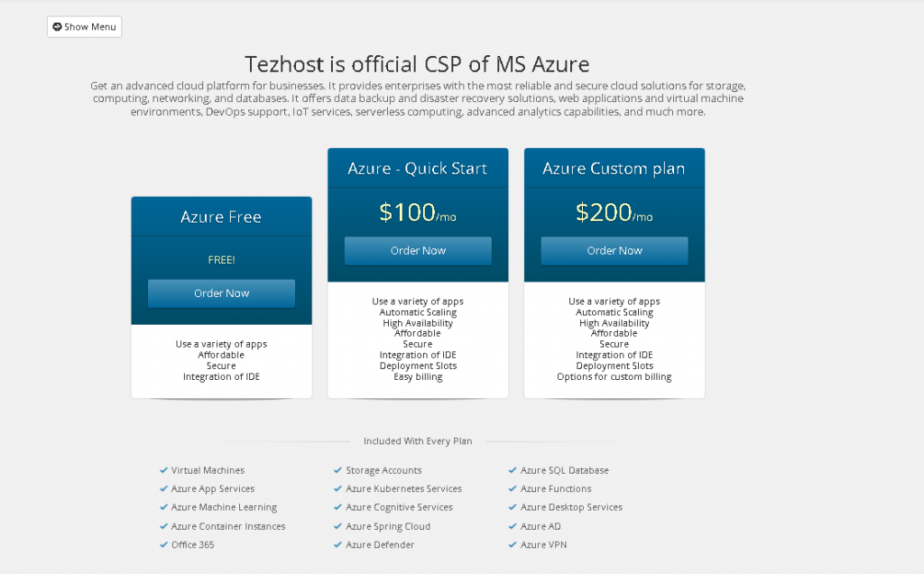Click the $100/mo price label
This screenshot has width=924, height=574.
[418, 213]
